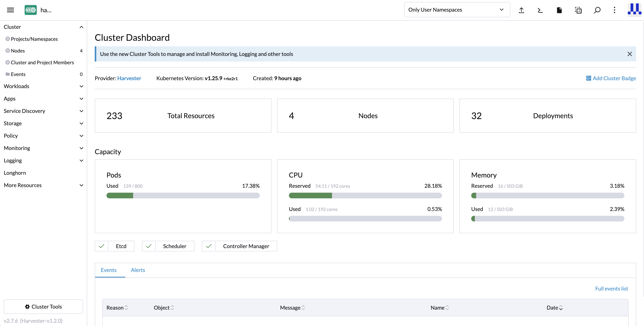Image resolution: width=644 pixels, height=326 pixels.
Task: Click the Add Cluster Badge link
Action: coord(611,78)
